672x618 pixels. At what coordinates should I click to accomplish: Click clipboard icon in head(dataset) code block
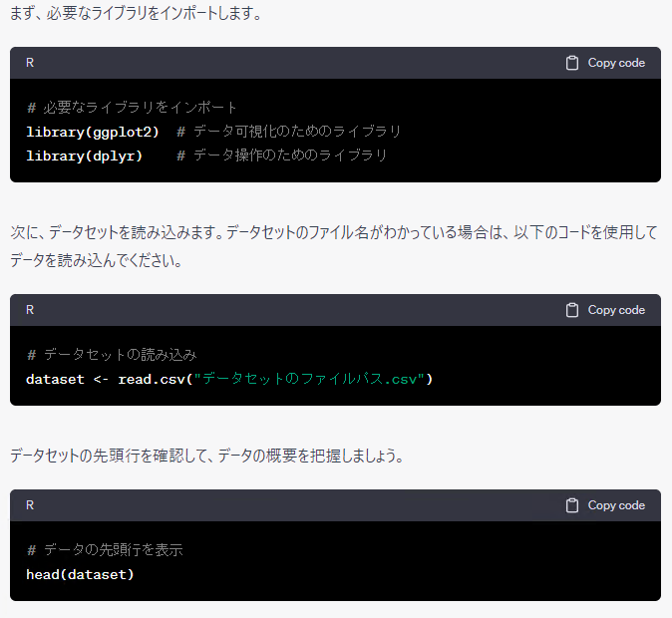[x=572, y=505]
